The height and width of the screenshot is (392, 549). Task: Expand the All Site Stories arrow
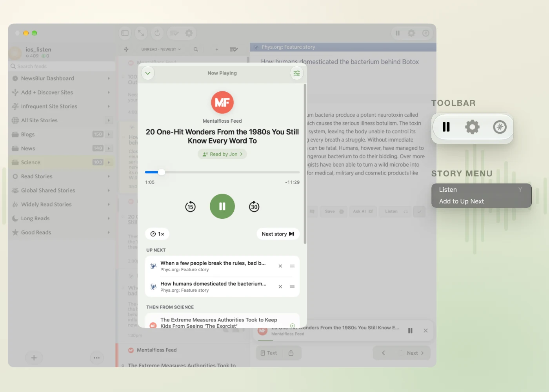click(x=109, y=120)
